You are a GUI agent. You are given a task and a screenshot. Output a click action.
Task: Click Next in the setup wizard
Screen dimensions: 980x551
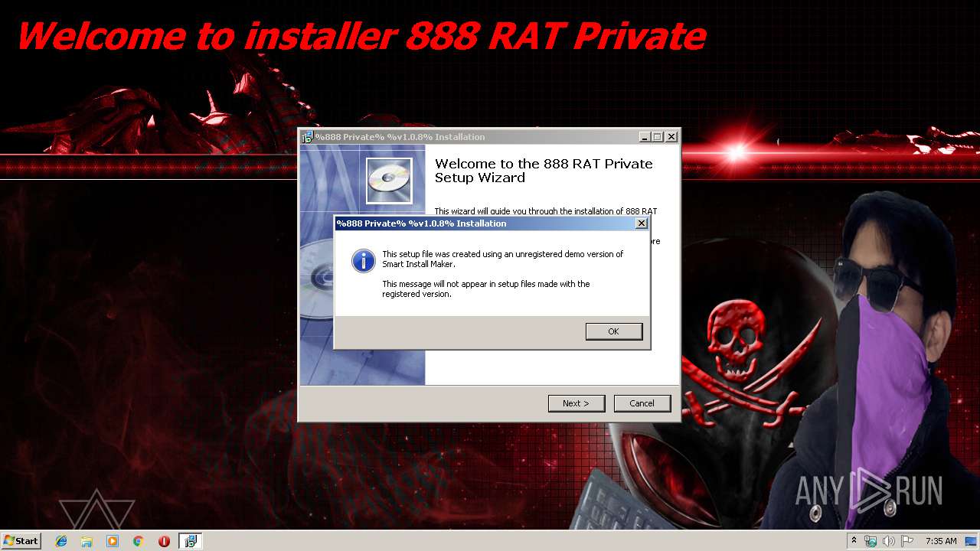pyautogui.click(x=577, y=403)
